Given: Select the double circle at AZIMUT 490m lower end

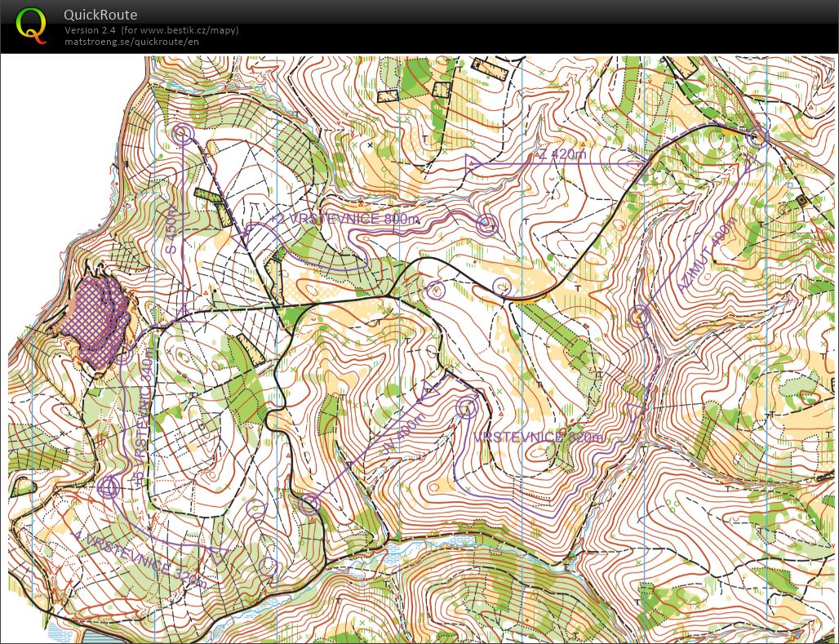Looking at the screenshot, I should tap(639, 316).
